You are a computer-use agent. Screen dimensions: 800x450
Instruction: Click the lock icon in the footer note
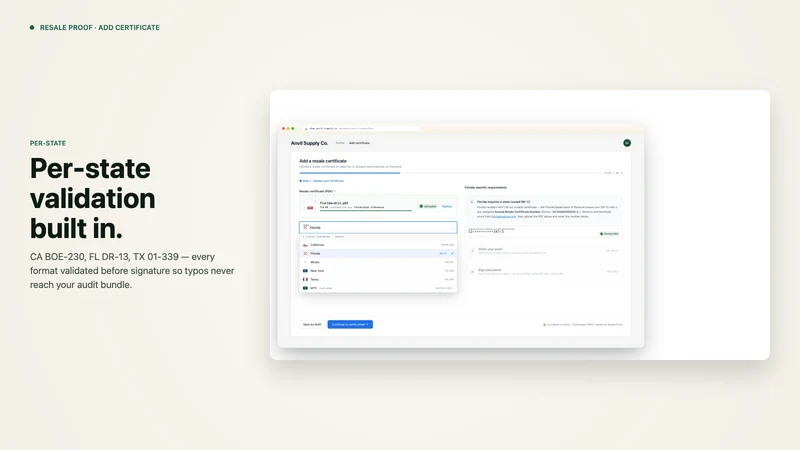coord(544,324)
